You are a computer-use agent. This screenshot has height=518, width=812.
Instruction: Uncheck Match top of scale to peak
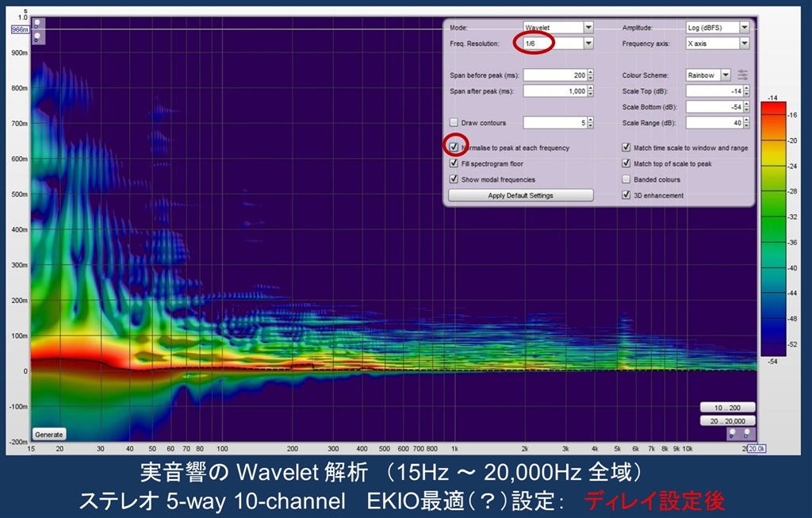[626, 163]
